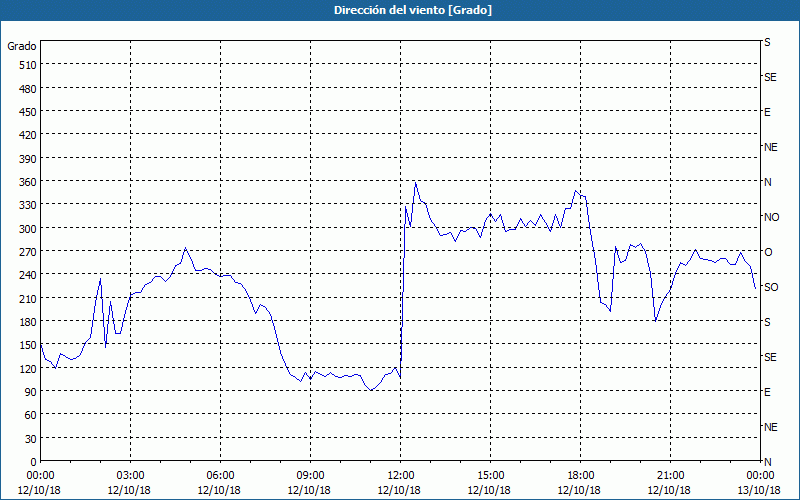Click the 300 degree axis label

pos(29,229)
